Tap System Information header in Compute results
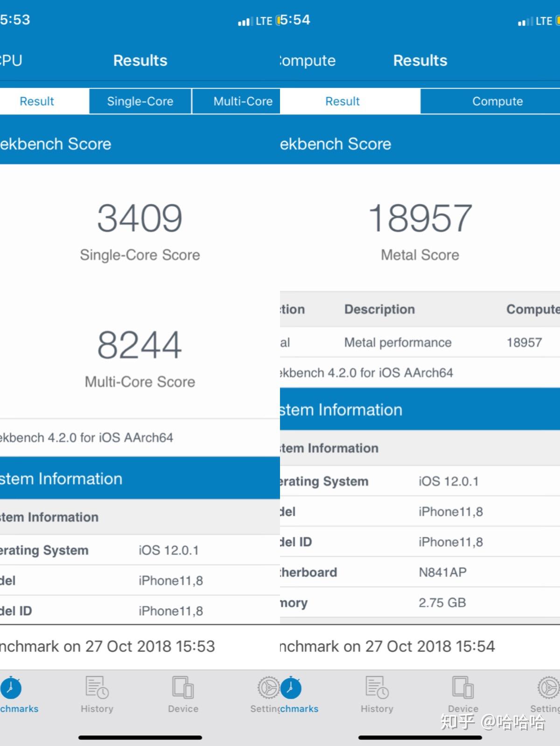The width and height of the screenshot is (560, 746). 420,409
